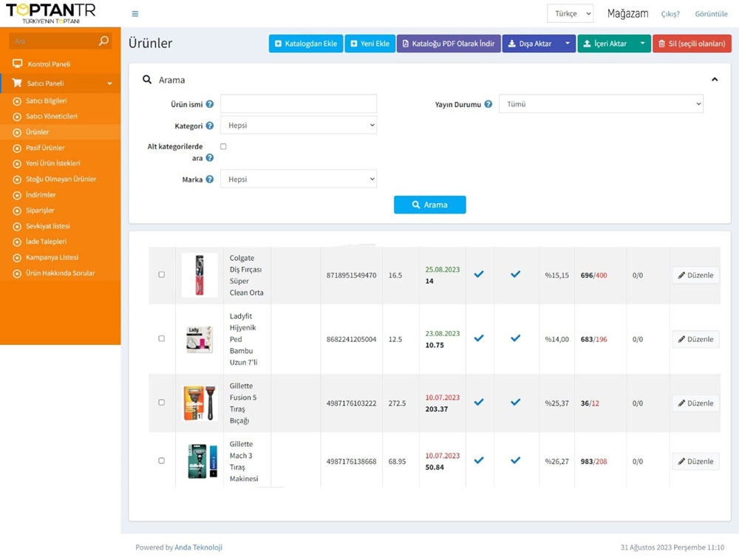Expand the Dışa Aktar dropdown arrow

[x=568, y=44]
